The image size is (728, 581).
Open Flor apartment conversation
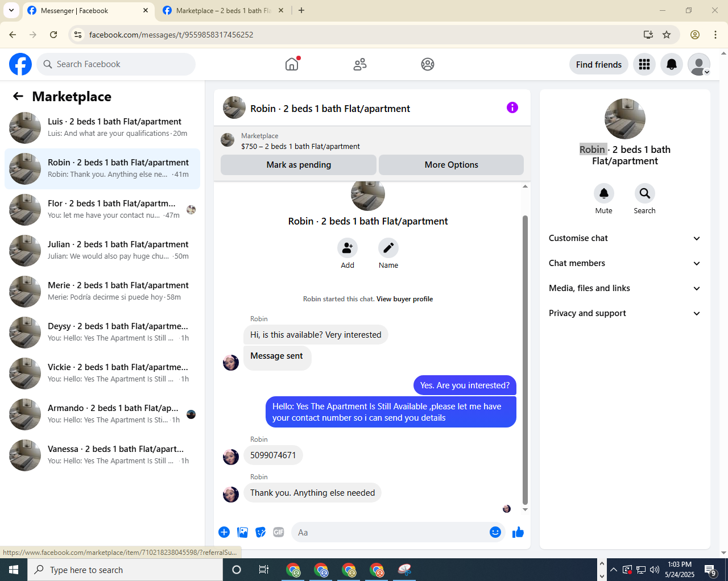pos(102,210)
